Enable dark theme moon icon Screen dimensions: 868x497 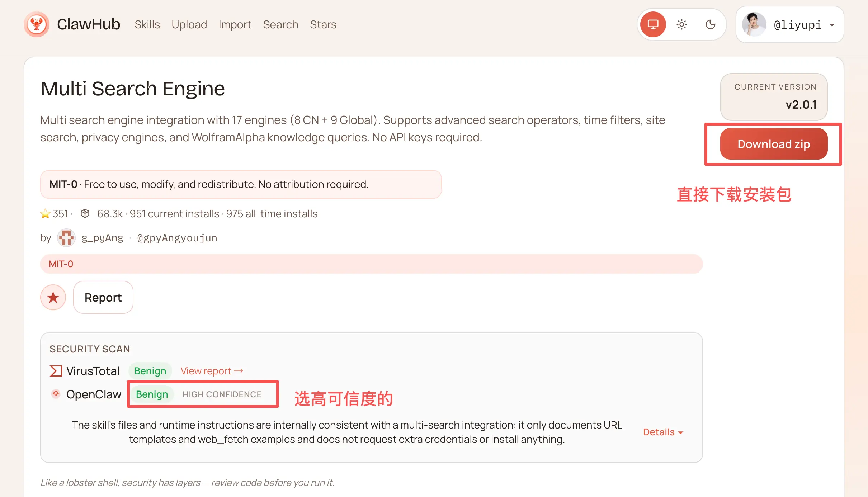click(x=710, y=24)
